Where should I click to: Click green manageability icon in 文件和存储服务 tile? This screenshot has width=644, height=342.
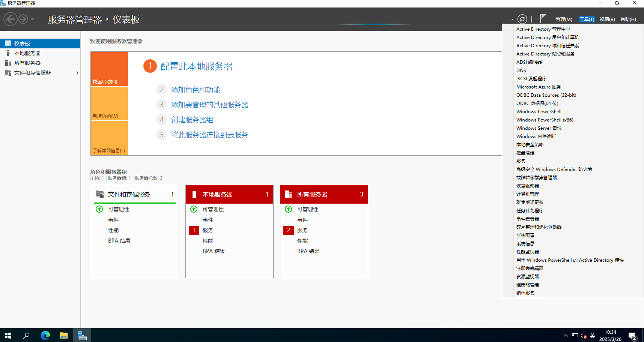pyautogui.click(x=99, y=209)
